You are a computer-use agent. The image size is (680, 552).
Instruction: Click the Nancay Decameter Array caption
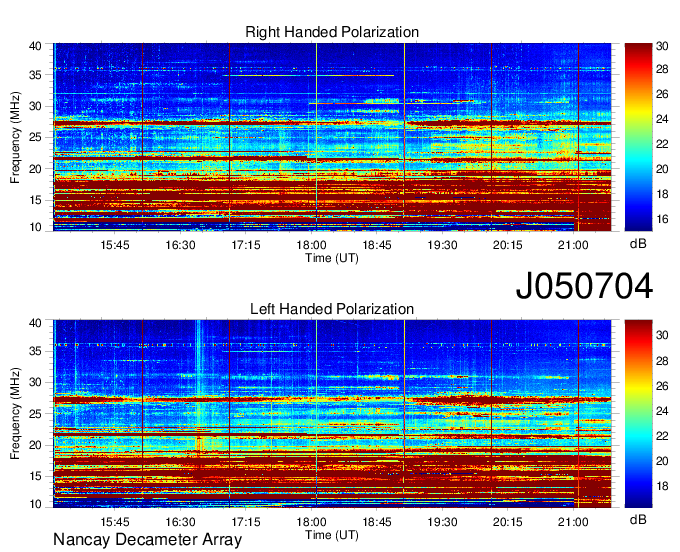click(x=147, y=540)
